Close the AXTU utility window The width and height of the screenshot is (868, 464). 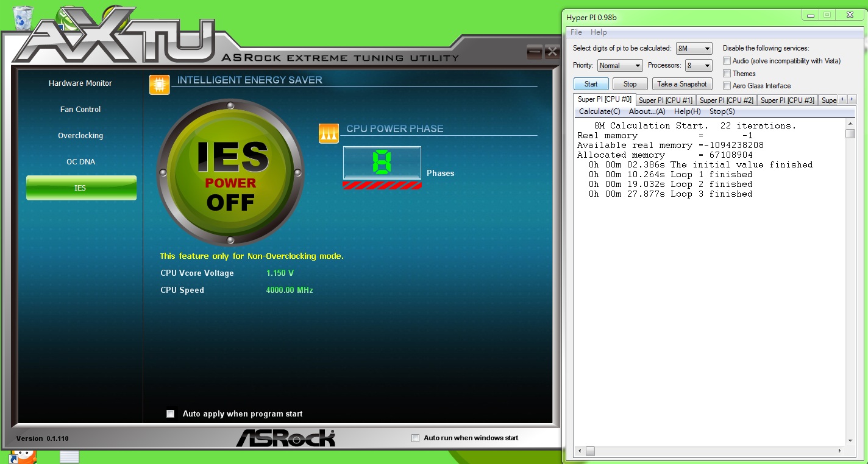[x=552, y=52]
